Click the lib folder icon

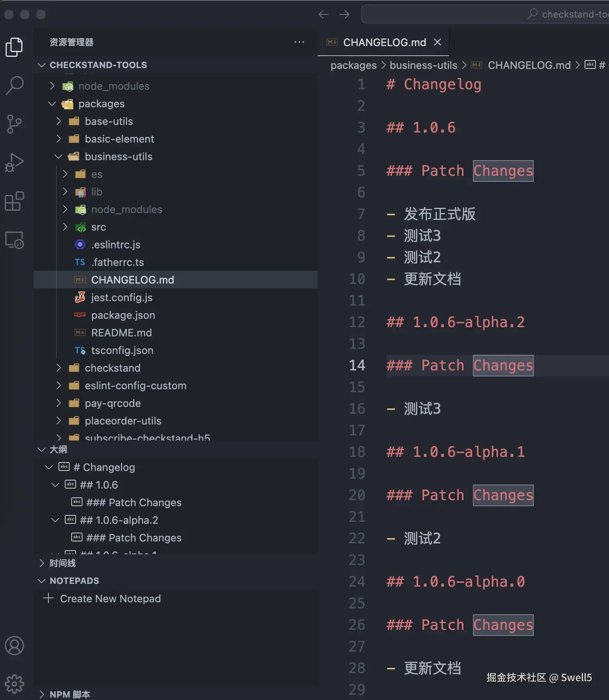coord(81,192)
